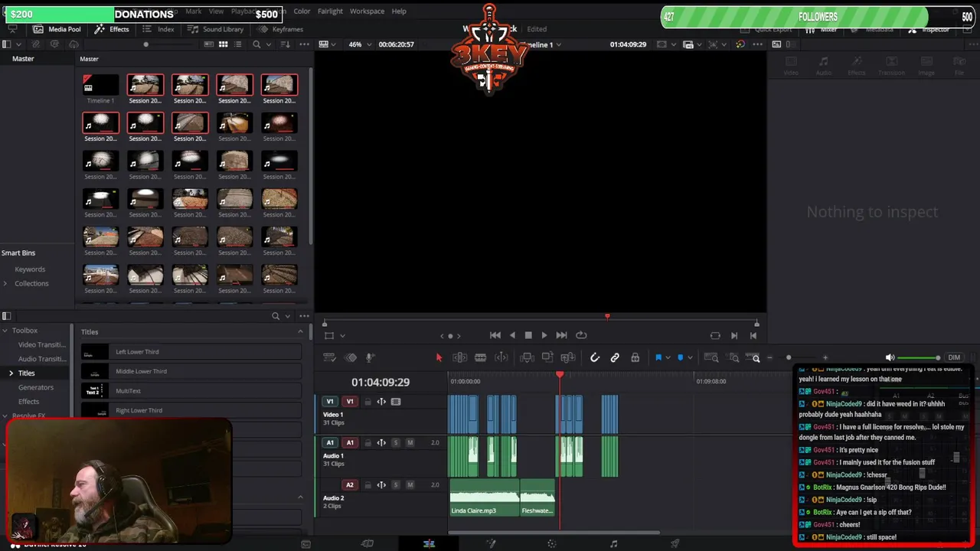Viewport: 980px width, 551px height.
Task: Play in reverse
Action: point(512,335)
